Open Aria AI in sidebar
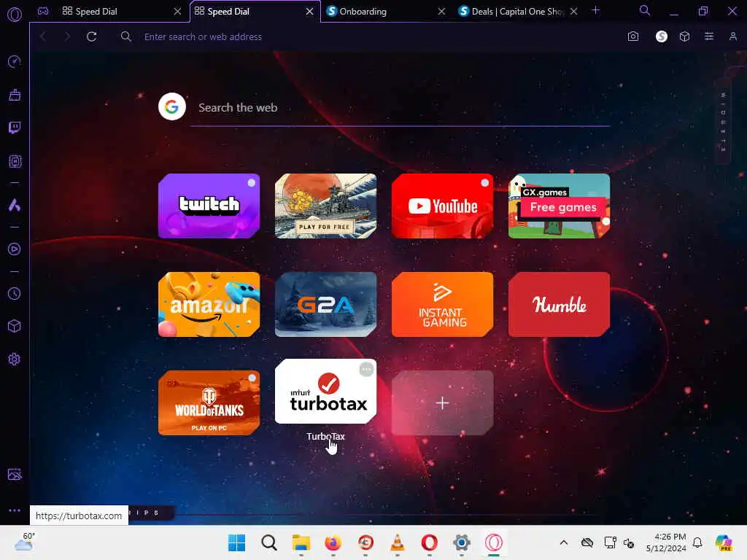Viewport: 747px width, 560px height. click(x=15, y=205)
